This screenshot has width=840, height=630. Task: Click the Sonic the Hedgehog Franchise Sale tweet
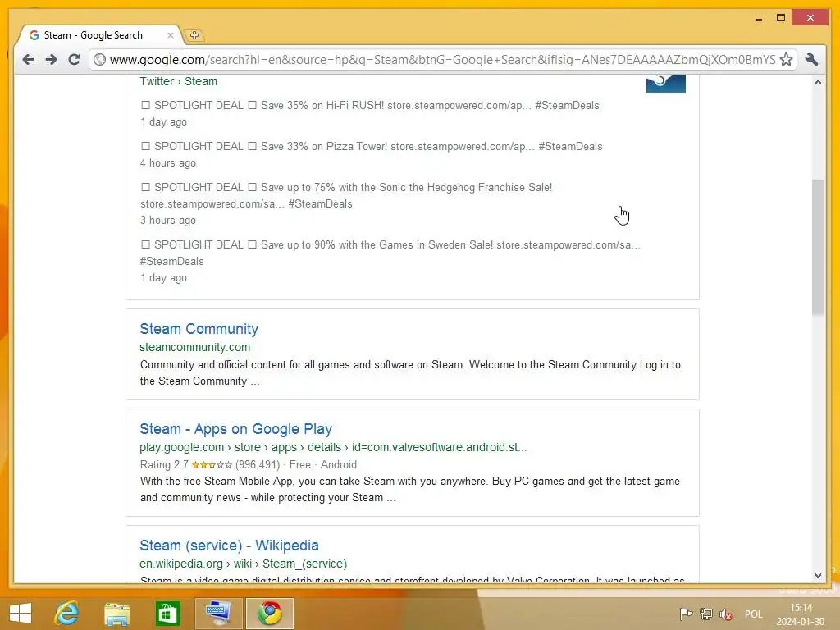346,195
